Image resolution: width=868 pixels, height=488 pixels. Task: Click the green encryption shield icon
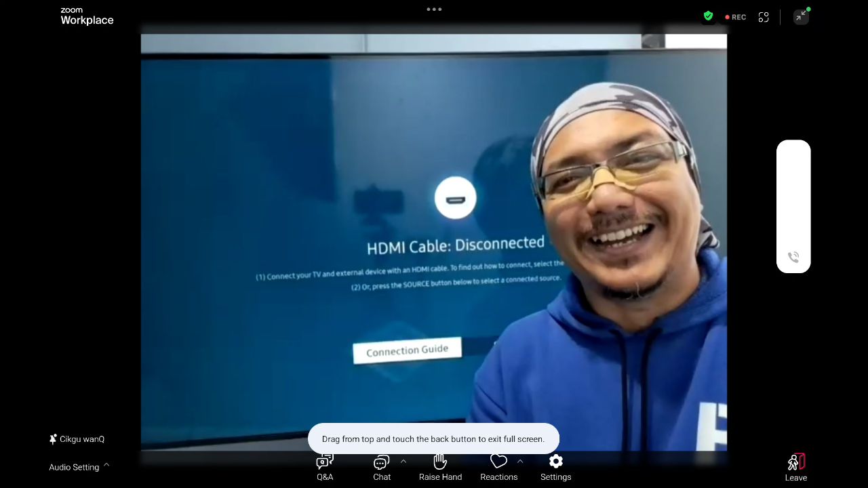(x=708, y=16)
